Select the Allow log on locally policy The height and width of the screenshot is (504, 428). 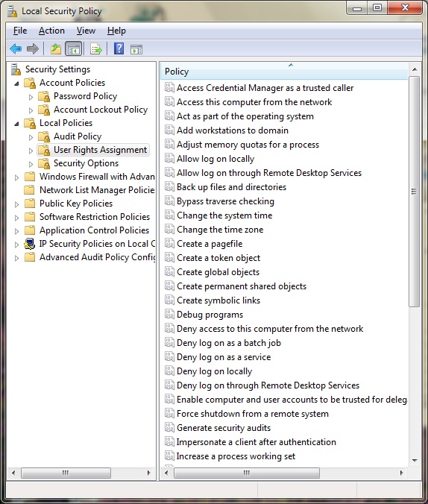[x=215, y=159]
